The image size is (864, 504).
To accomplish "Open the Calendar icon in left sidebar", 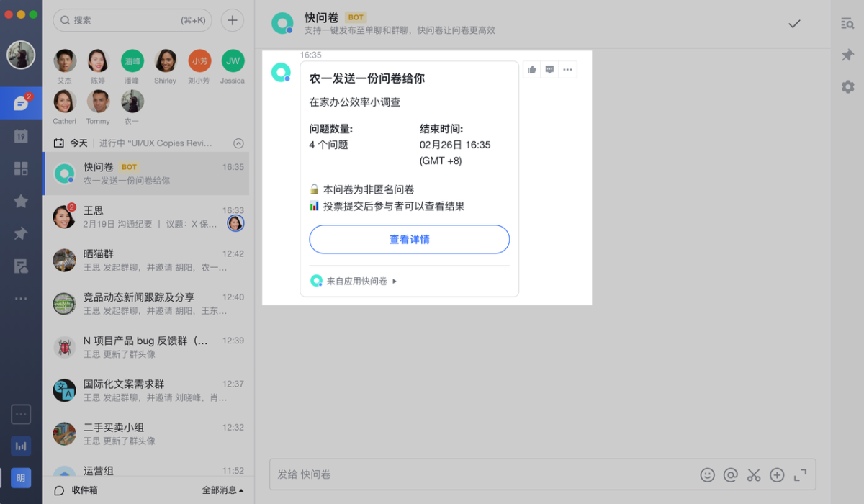I will click(21, 135).
